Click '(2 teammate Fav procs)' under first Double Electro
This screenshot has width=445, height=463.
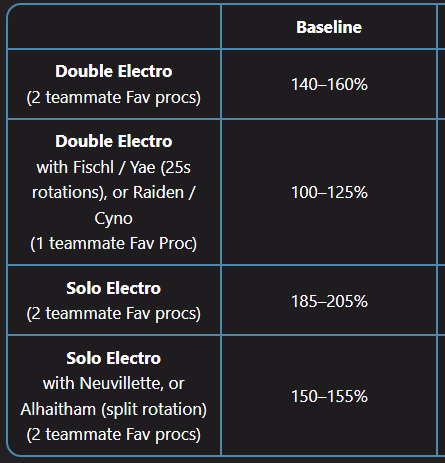point(114,98)
